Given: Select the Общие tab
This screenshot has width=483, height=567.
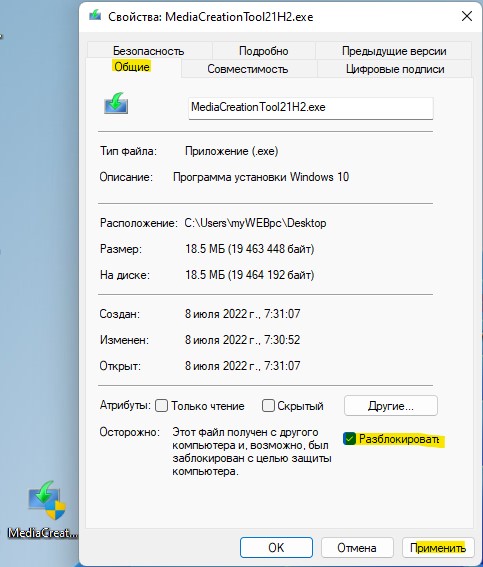Looking at the screenshot, I should [x=132, y=67].
